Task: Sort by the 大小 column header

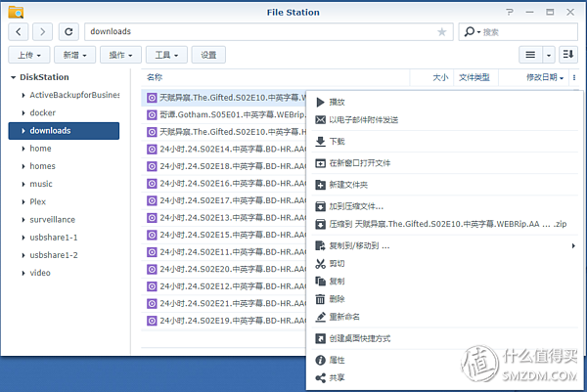Action: (431, 77)
